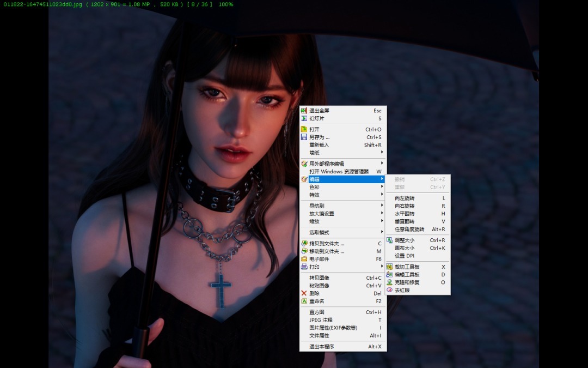This screenshot has width=588, height=368.
Task: Select the 克隆和修复 clone tool icon
Action: pyautogui.click(x=389, y=282)
